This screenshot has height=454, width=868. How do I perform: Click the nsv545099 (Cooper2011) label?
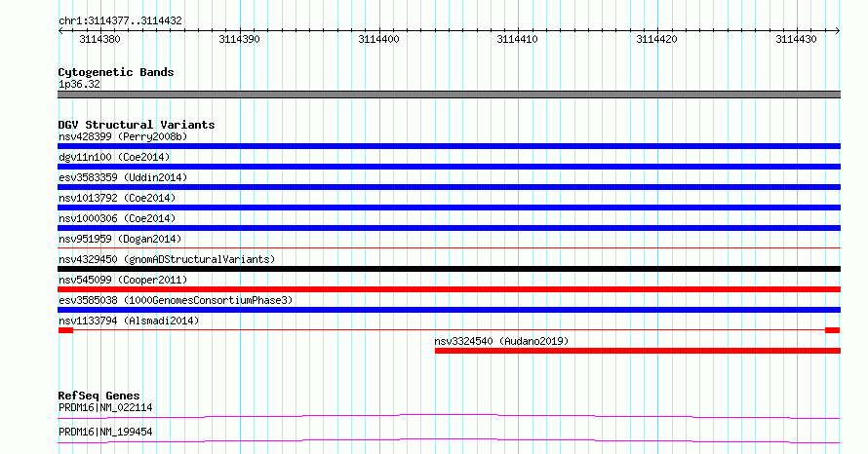point(123,280)
